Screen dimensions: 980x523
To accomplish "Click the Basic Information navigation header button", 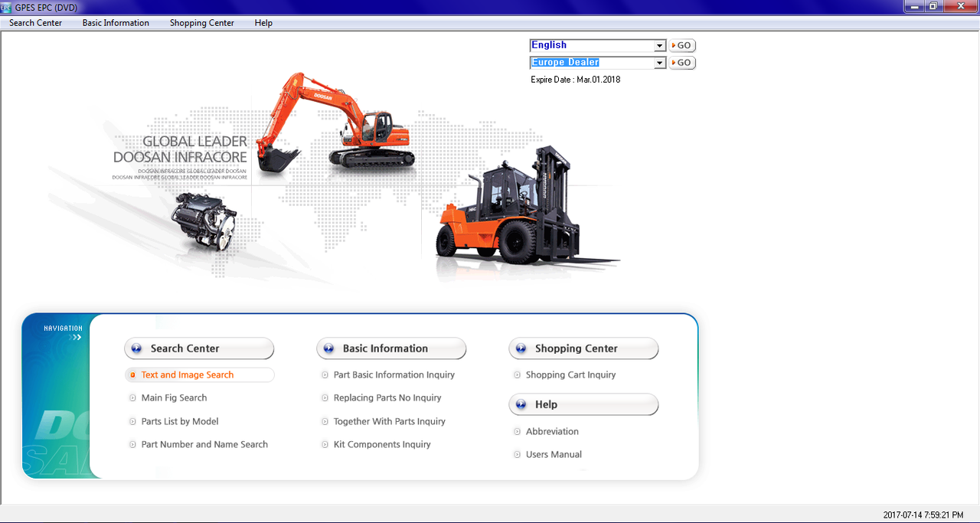I will (391, 348).
